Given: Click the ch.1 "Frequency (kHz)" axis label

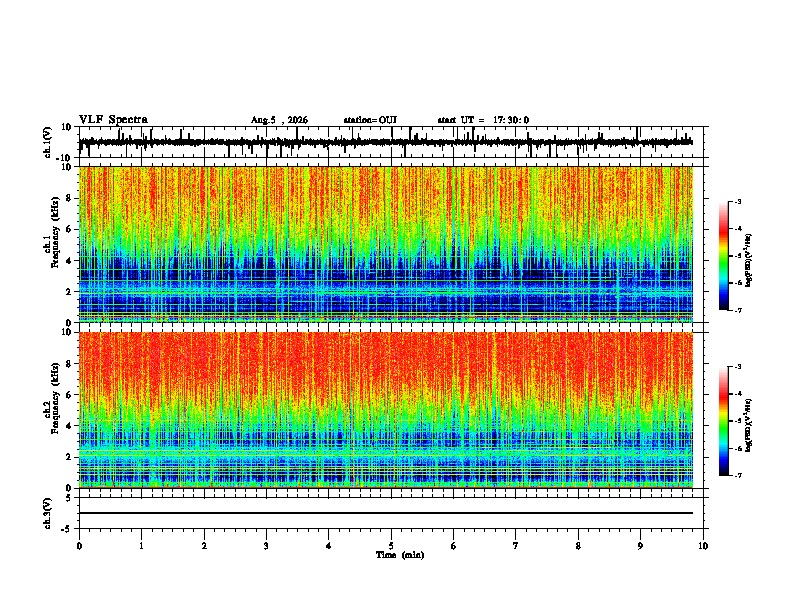Looking at the screenshot, I should [x=55, y=232].
